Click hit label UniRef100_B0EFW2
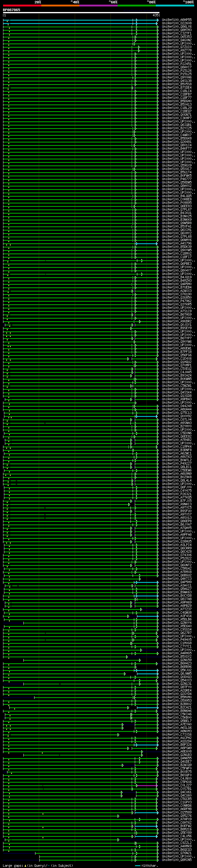The width and height of the screenshot is (197, 868). pyautogui.click(x=176, y=826)
